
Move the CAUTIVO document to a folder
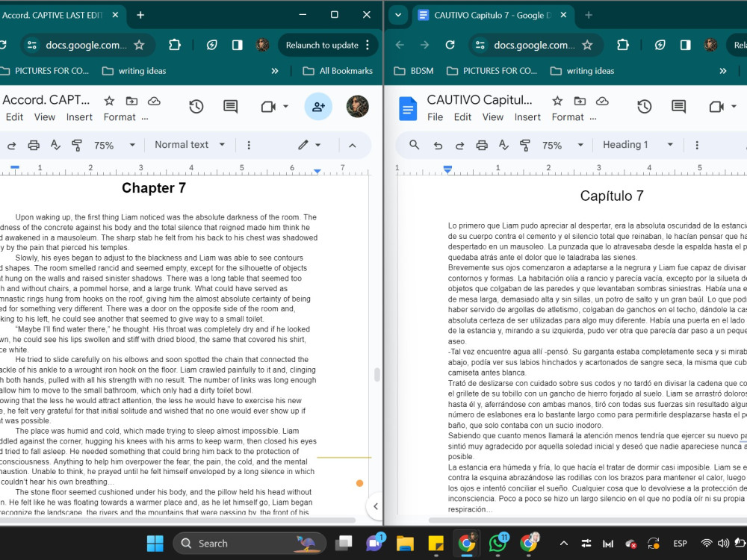point(580,101)
